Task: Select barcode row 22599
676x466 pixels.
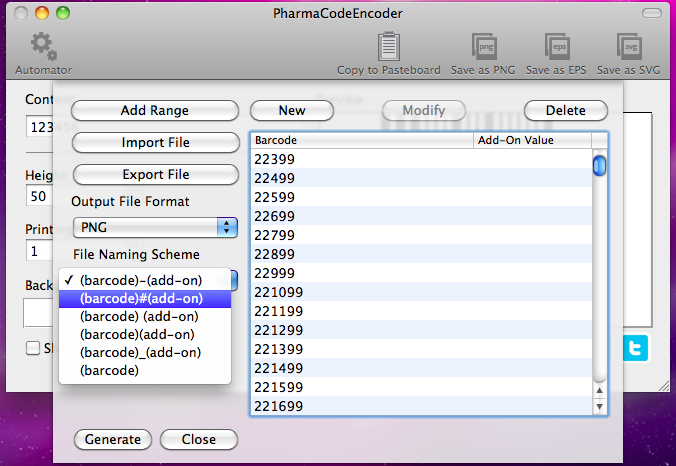Action: pos(421,197)
